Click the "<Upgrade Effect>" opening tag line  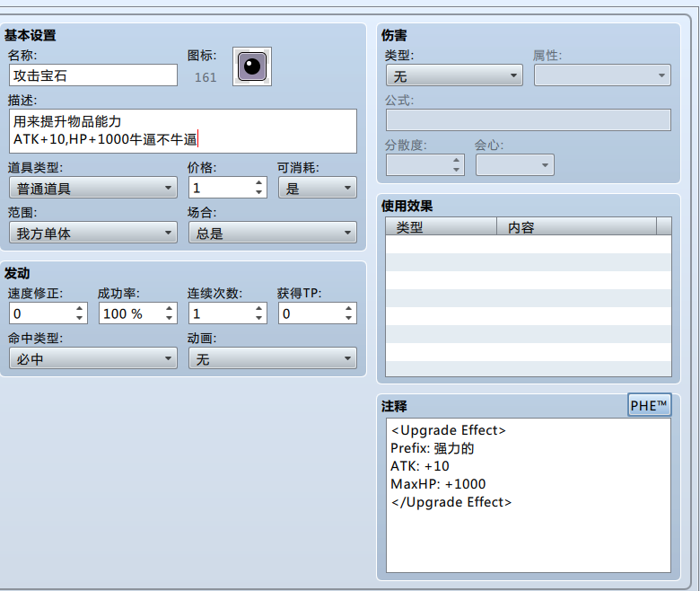pos(448,430)
